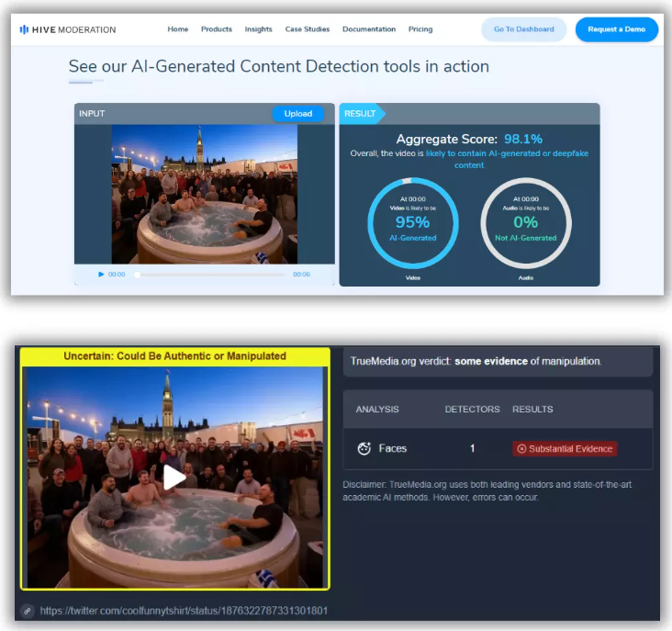The height and width of the screenshot is (631, 672).
Task: Click the Go To Dashboard button
Action: coord(523,29)
